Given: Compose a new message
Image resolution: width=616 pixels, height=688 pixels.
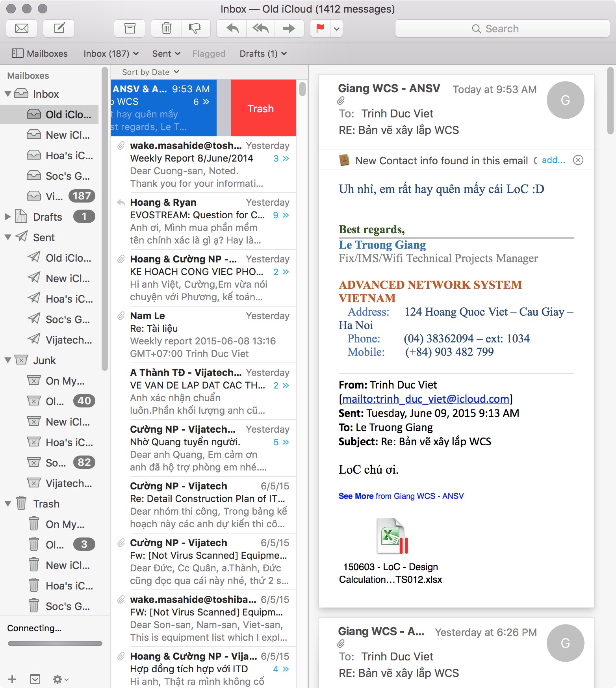Looking at the screenshot, I should point(59,28).
